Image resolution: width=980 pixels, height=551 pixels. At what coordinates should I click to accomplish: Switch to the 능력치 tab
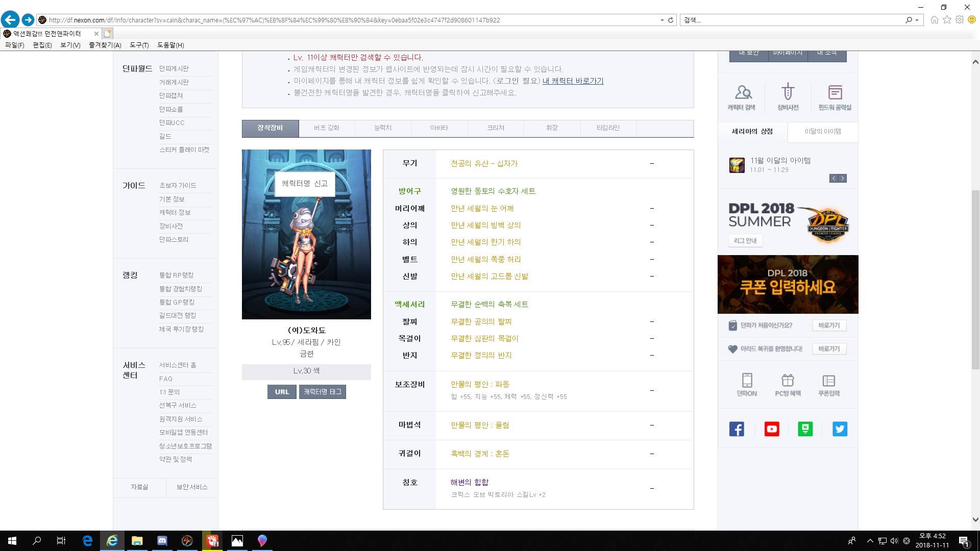383,128
